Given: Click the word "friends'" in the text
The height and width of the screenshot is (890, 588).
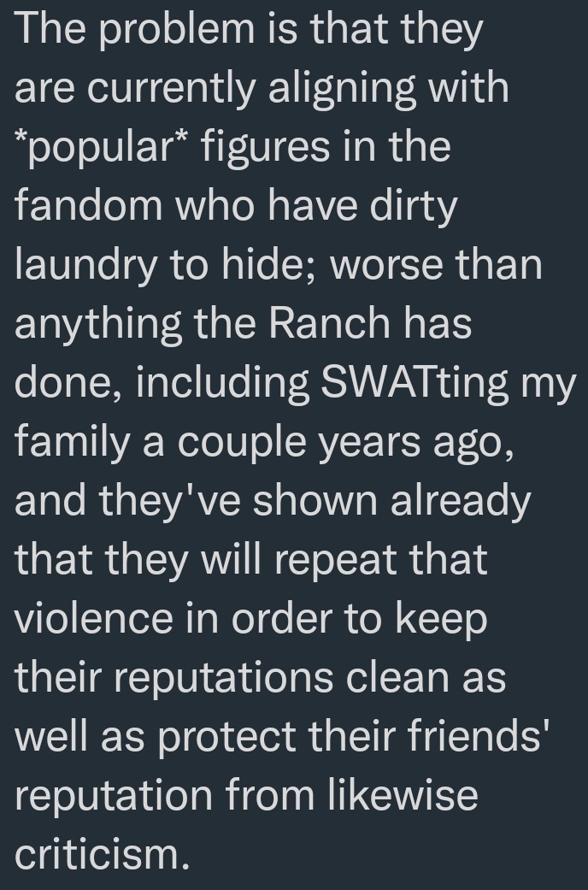Looking at the screenshot, I should click(x=479, y=736).
